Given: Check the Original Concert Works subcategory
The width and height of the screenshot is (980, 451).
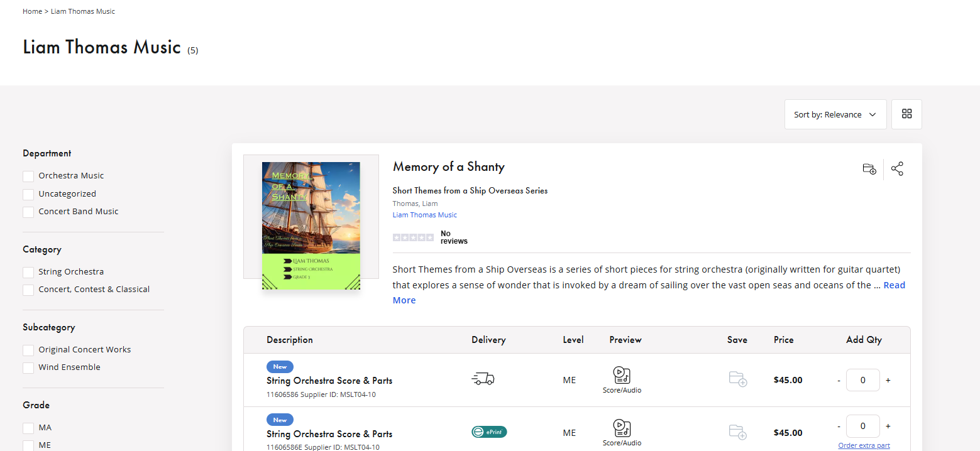Looking at the screenshot, I should click(x=28, y=350).
